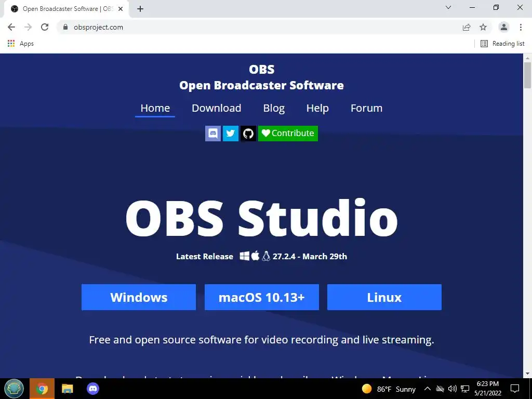The width and height of the screenshot is (532, 399).
Task: Download OBS for macOS 10.13+
Action: coord(262,297)
